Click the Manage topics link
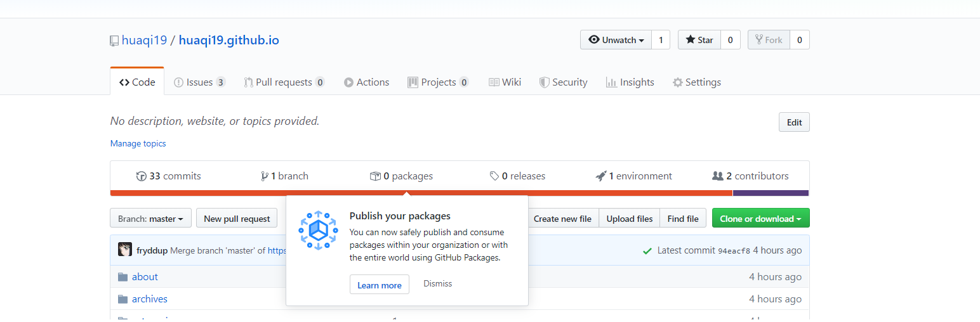The width and height of the screenshot is (980, 322). click(x=138, y=143)
